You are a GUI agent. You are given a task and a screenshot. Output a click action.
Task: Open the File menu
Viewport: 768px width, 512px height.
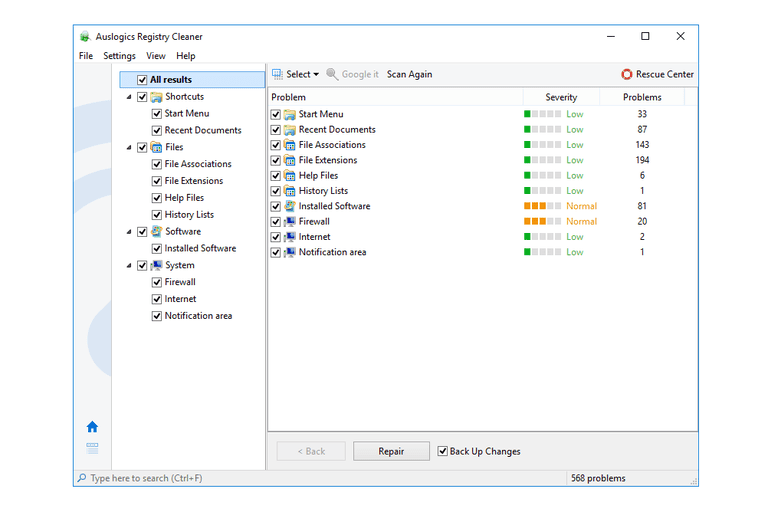[86, 56]
